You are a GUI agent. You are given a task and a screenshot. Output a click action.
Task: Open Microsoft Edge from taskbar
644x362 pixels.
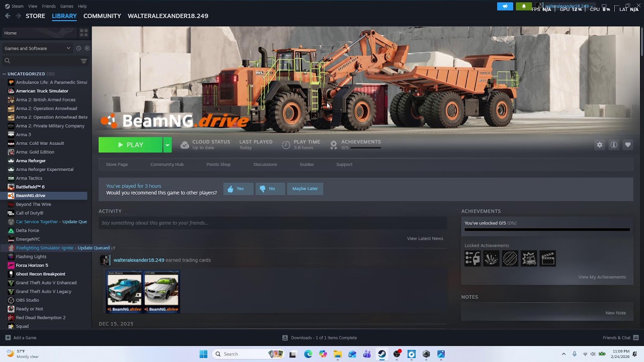pyautogui.click(x=308, y=354)
